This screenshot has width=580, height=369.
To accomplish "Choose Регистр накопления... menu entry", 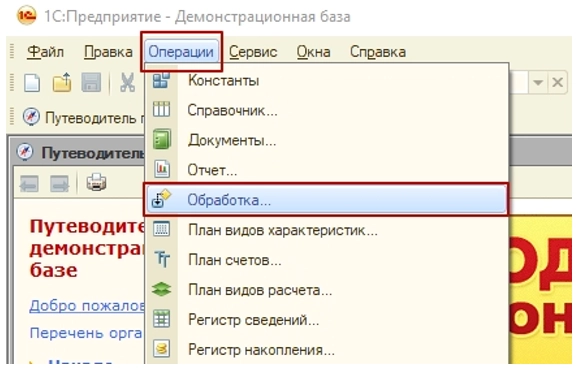I will pos(326,349).
